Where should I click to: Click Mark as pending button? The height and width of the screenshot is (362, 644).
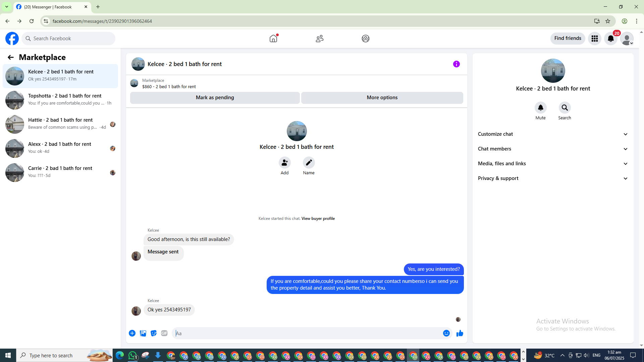pyautogui.click(x=215, y=98)
